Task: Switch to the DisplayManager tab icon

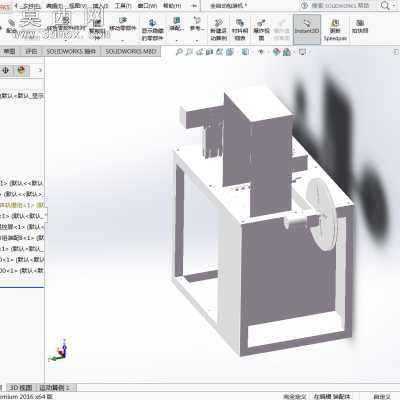Action: click(22, 70)
